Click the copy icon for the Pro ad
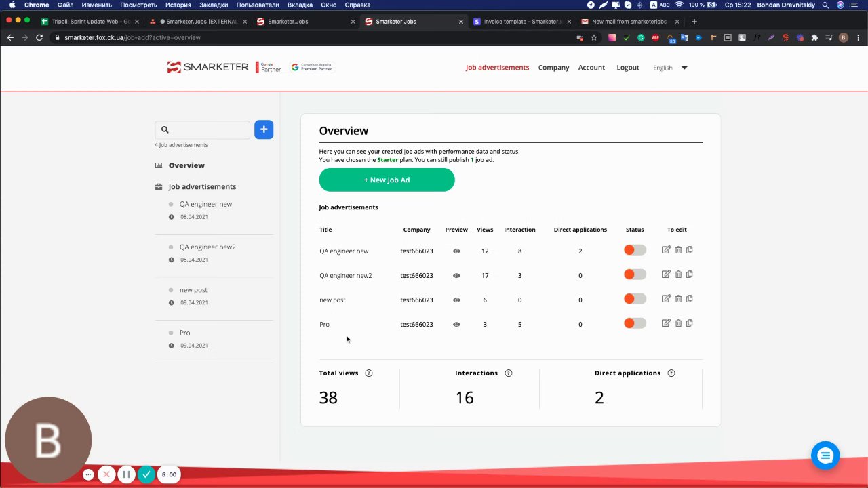The height and width of the screenshot is (488, 868). click(x=690, y=323)
